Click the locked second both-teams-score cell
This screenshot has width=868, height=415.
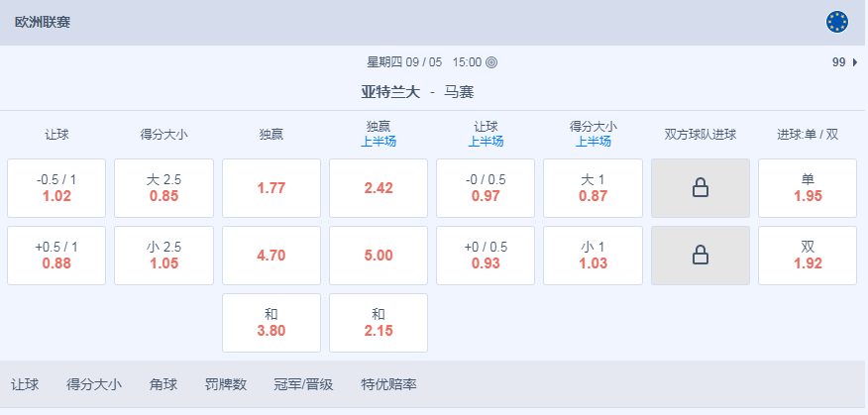tap(701, 256)
